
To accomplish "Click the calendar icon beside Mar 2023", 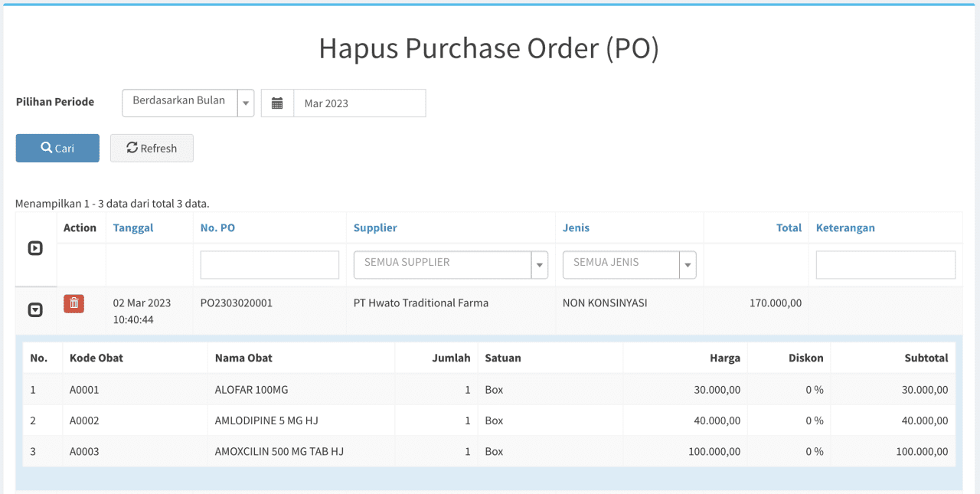I will tap(277, 103).
